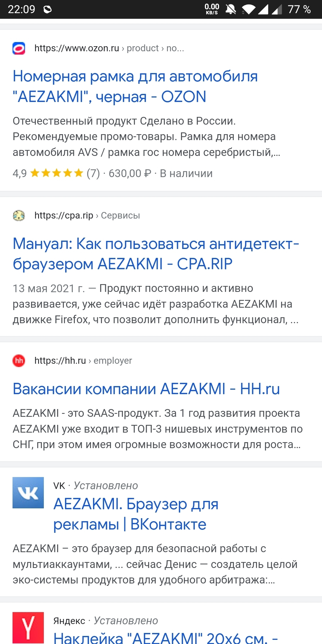The width and height of the screenshot is (322, 644).
Task: Tap the muted notifications bell icon
Action: (230, 9)
